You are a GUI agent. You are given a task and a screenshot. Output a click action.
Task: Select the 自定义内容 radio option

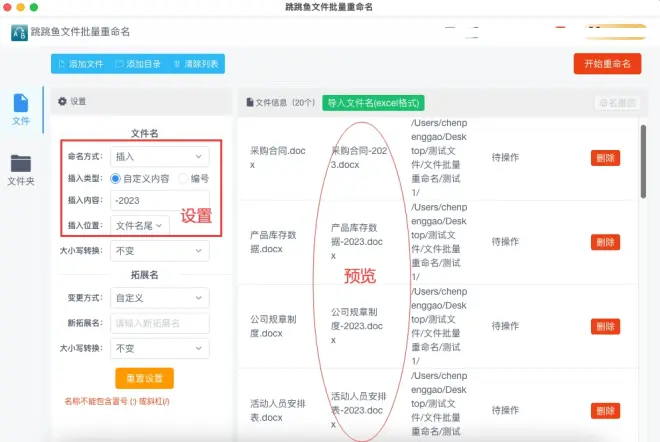(116, 178)
